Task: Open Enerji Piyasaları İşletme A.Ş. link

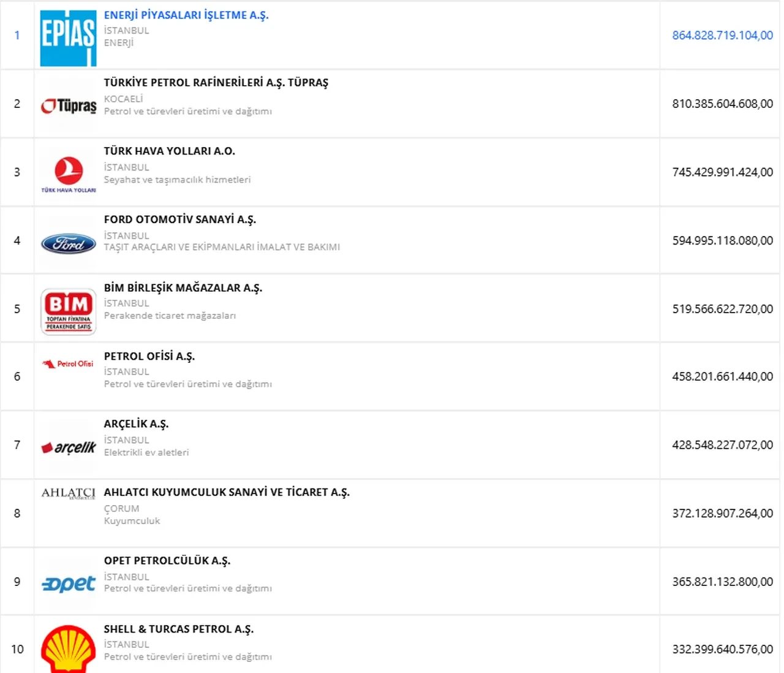Action: 186,15
